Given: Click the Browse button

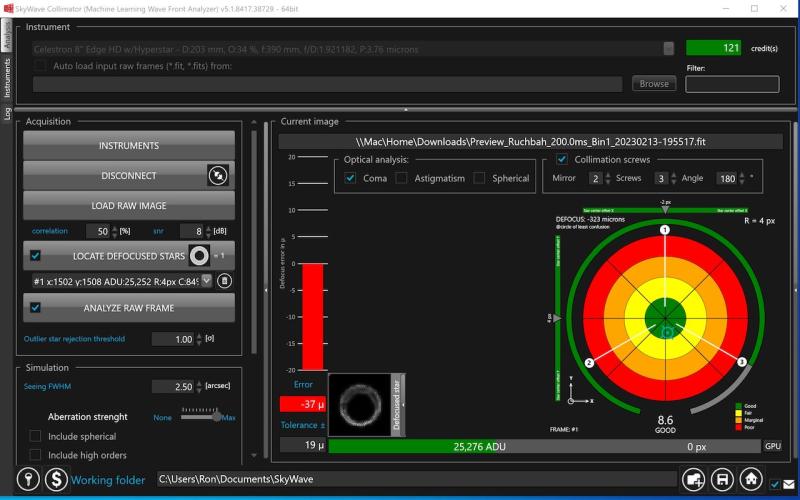Looking at the screenshot, I should pos(654,84).
